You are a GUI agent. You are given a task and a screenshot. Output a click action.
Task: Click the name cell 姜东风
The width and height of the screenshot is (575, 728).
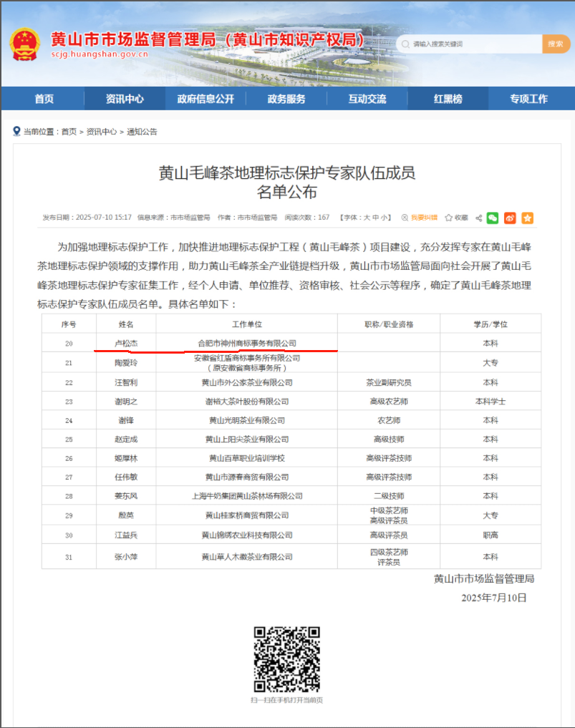[126, 496]
